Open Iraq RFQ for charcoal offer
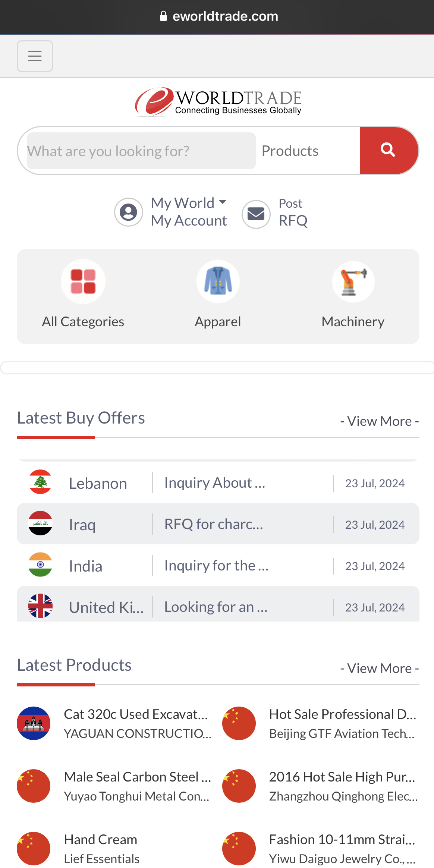The image size is (434, 868). pyautogui.click(x=214, y=524)
